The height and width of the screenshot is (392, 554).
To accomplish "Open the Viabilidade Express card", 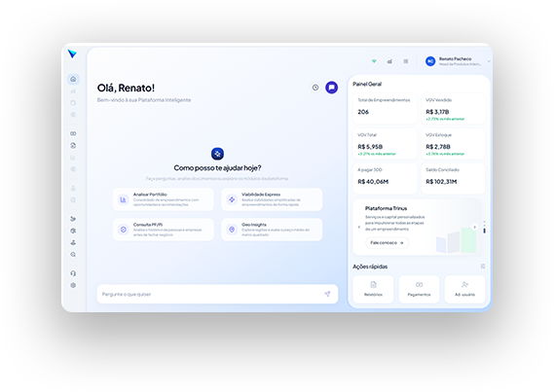I will pyautogui.click(x=272, y=199).
